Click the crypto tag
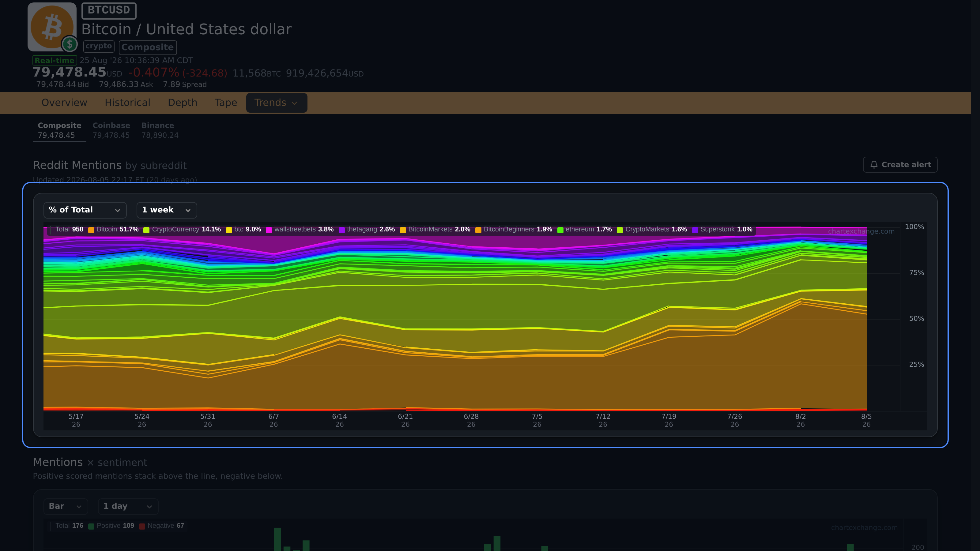Screen dimensions: 980x551 [x=99, y=47]
